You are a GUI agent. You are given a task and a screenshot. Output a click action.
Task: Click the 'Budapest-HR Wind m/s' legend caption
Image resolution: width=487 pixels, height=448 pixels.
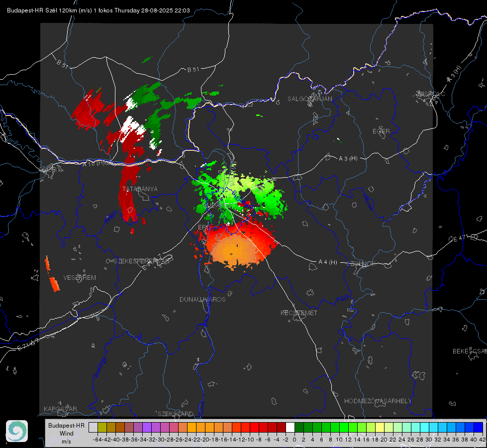click(x=67, y=433)
